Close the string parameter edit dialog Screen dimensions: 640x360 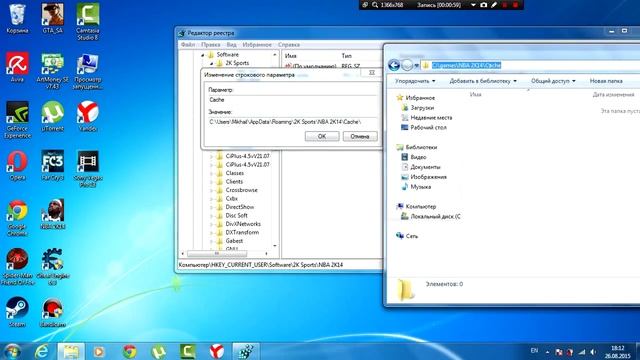point(372,72)
